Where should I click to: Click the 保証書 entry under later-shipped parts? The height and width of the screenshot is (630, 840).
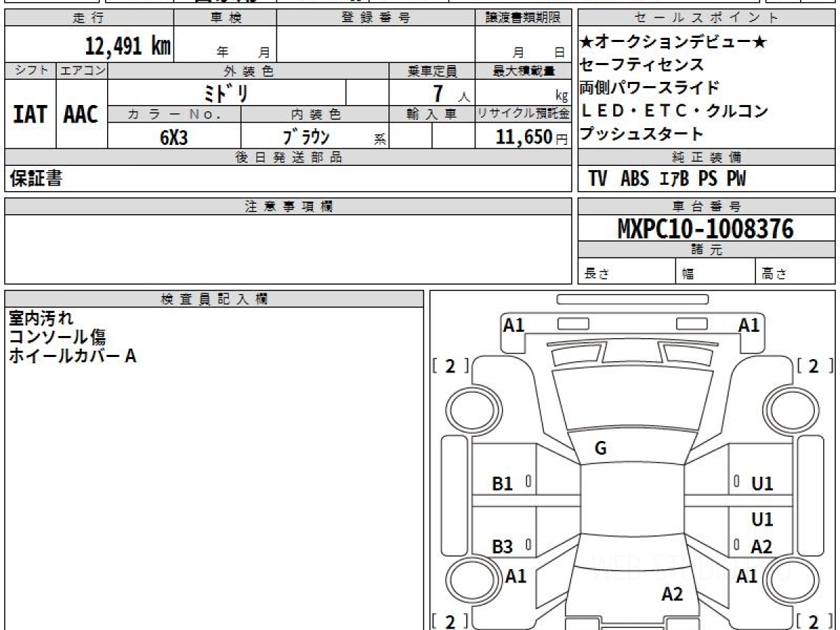pos(36,178)
